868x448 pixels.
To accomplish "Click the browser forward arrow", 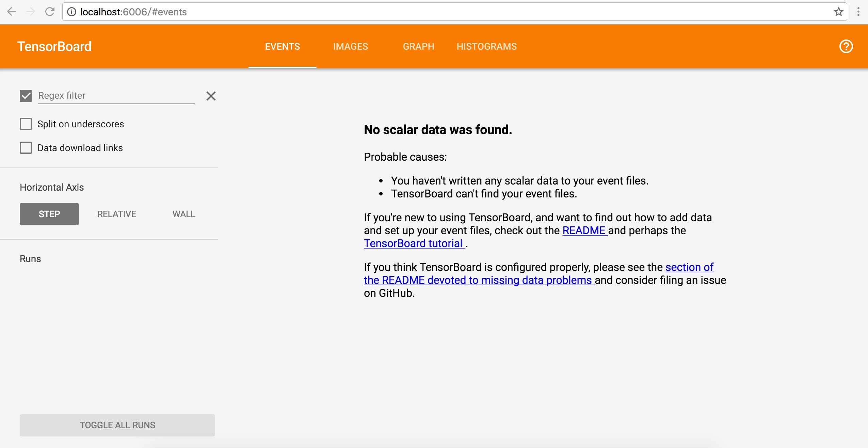I will pos(31,12).
